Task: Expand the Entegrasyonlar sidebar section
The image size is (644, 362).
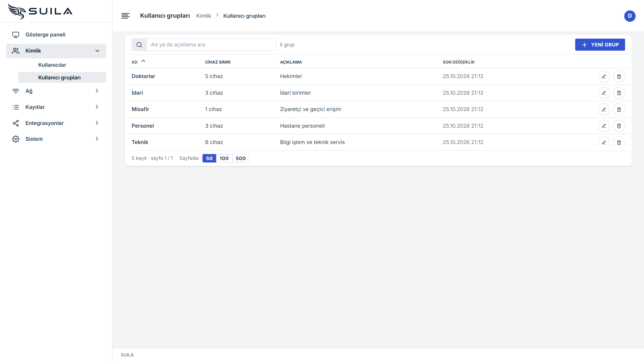Action: click(56, 123)
